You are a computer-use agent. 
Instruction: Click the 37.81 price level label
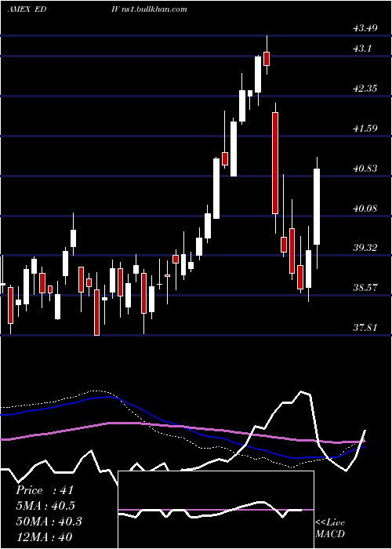tap(365, 328)
